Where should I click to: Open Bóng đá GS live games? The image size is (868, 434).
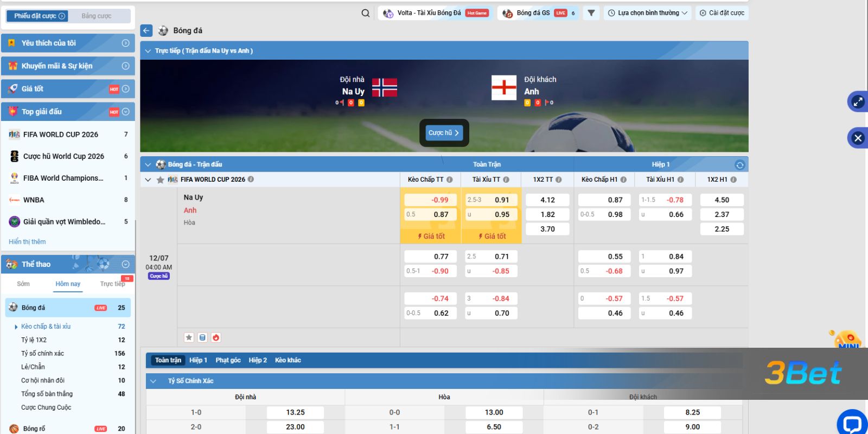click(539, 13)
